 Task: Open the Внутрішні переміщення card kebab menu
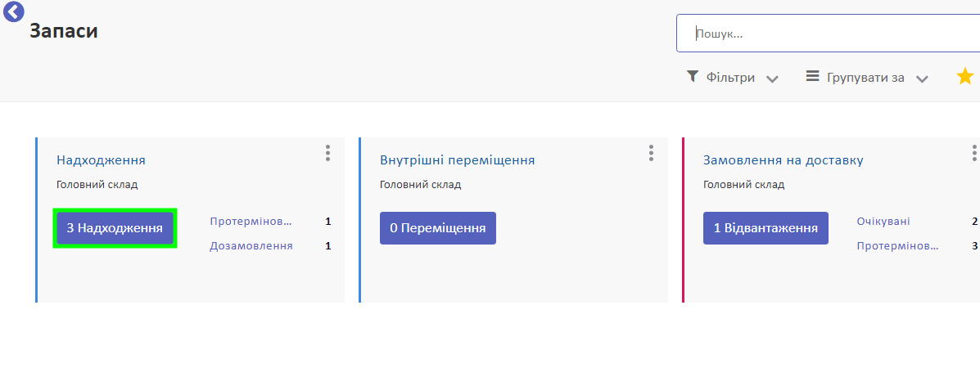651,153
